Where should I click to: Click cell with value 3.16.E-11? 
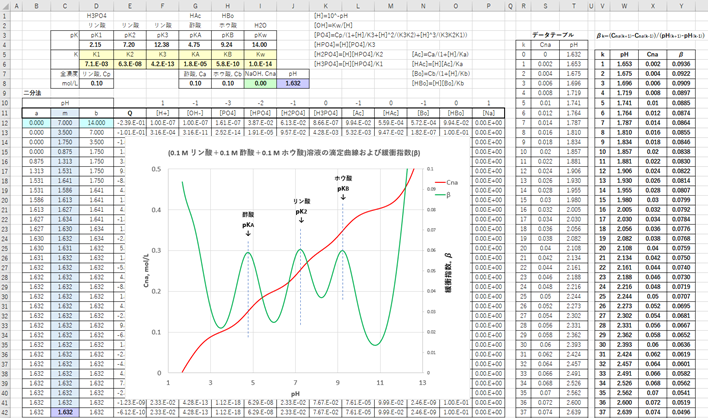tap(195, 132)
